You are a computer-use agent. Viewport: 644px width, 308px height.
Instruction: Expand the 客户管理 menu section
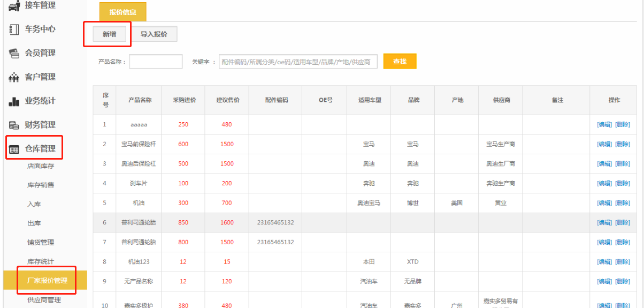click(40, 77)
